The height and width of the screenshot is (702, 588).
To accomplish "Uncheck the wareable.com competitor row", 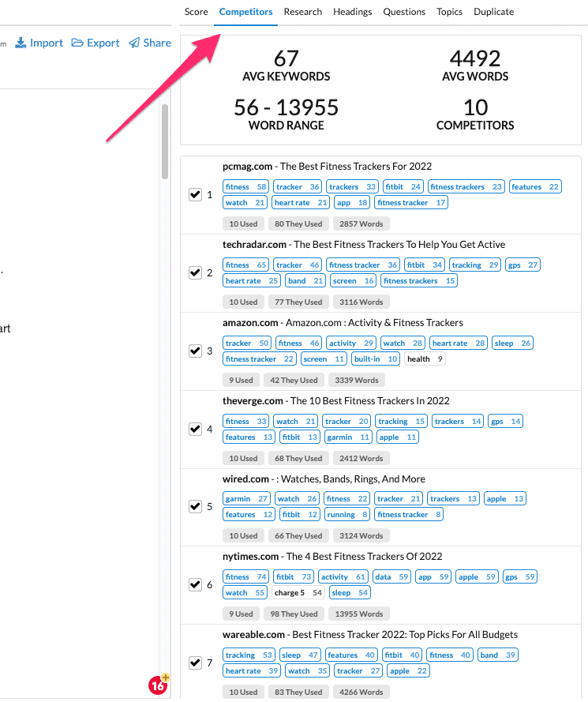I will click(196, 663).
